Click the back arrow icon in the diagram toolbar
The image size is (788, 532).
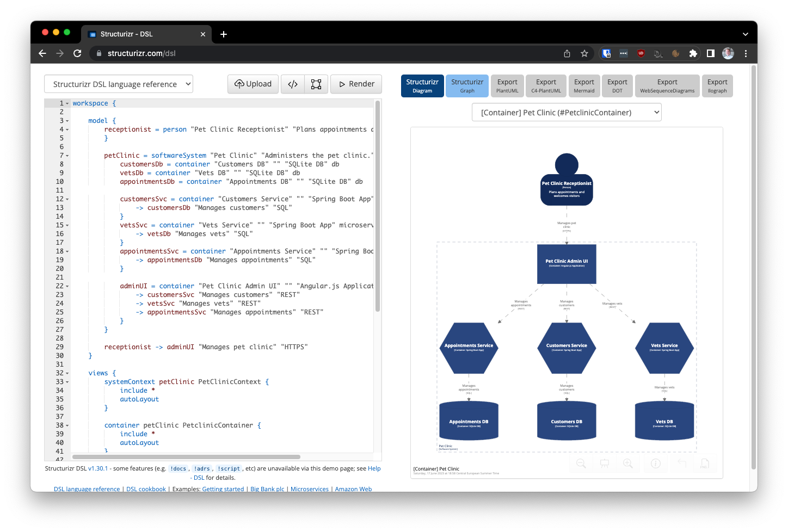pyautogui.click(x=681, y=463)
